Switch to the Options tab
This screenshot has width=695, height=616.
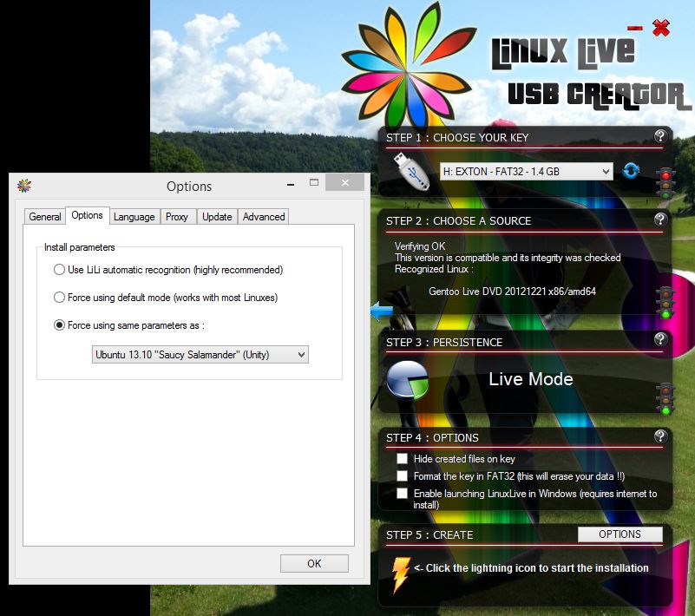[88, 215]
